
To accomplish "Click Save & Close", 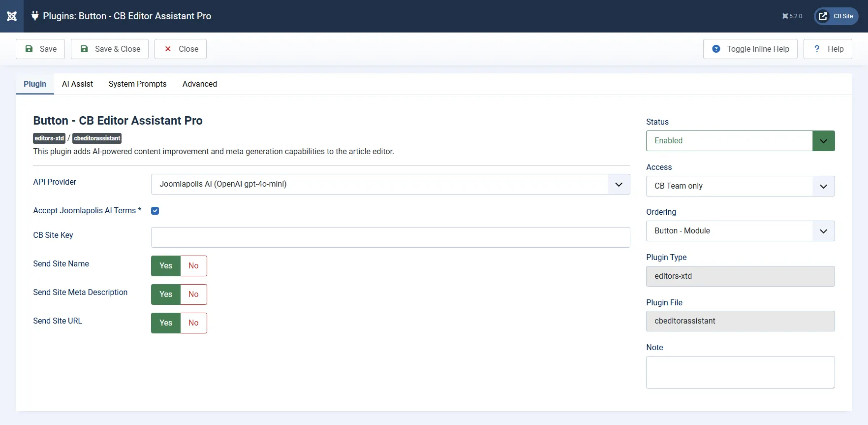I will coord(110,49).
